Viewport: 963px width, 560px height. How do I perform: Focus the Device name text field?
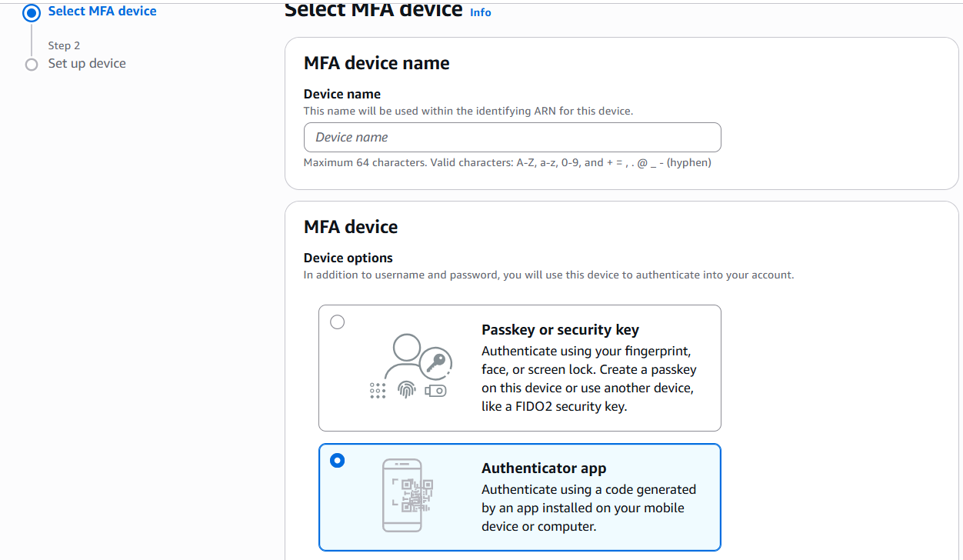point(512,138)
